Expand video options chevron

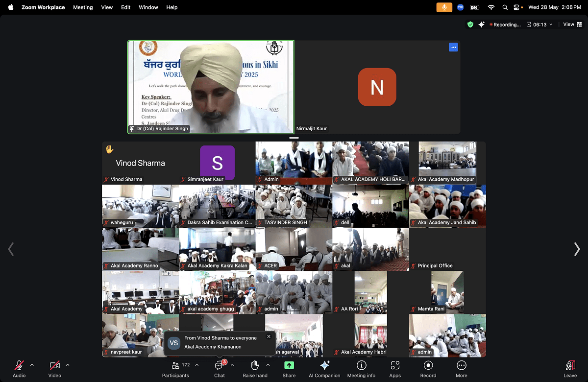(68, 365)
